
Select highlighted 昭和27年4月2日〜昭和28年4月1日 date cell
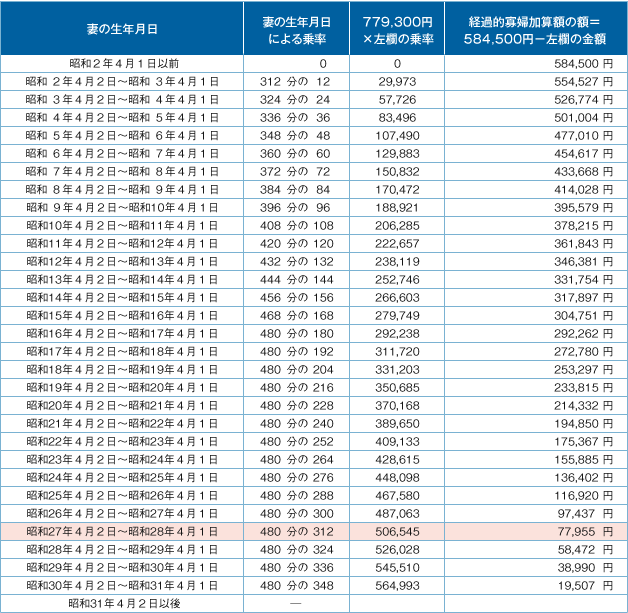click(122, 532)
